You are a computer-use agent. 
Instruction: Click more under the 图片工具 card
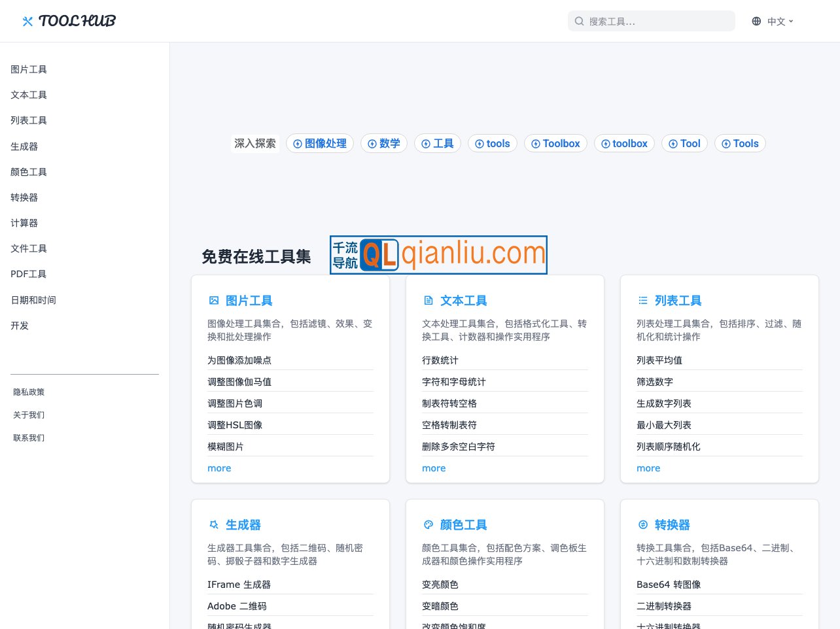(x=219, y=468)
